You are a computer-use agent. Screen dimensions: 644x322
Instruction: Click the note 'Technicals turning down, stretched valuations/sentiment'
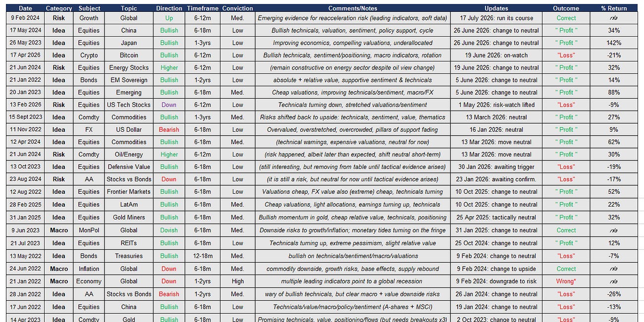click(x=353, y=105)
